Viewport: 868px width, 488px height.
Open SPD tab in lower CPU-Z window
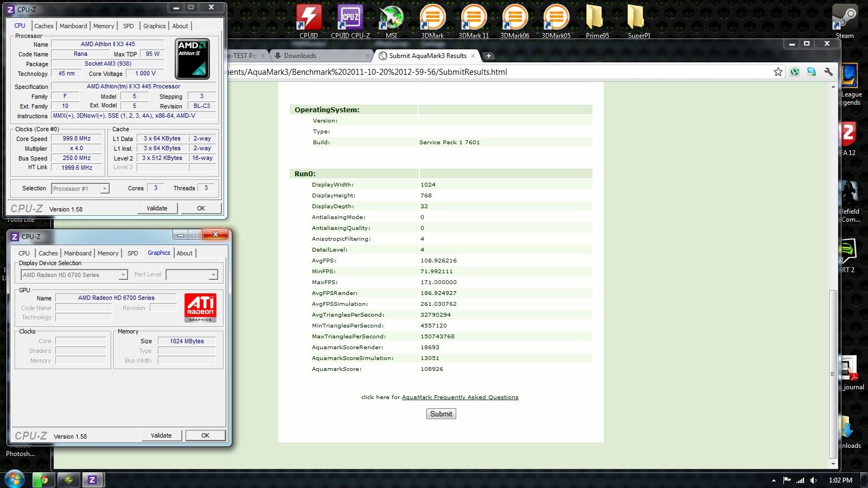[x=133, y=253]
